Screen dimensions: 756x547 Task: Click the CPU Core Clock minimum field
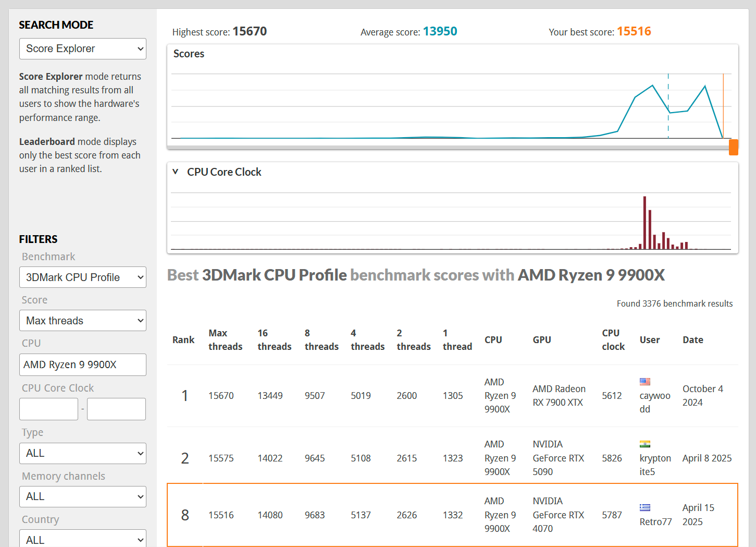coord(48,409)
